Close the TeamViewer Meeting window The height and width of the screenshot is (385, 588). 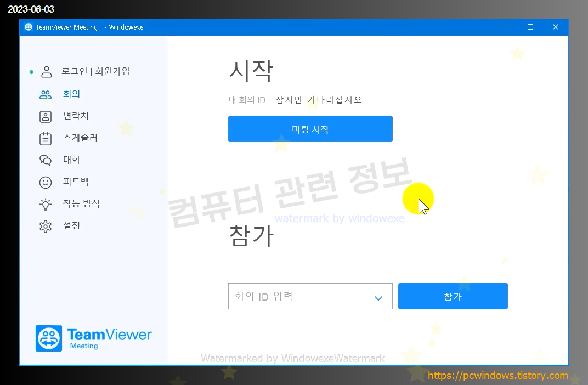point(556,27)
